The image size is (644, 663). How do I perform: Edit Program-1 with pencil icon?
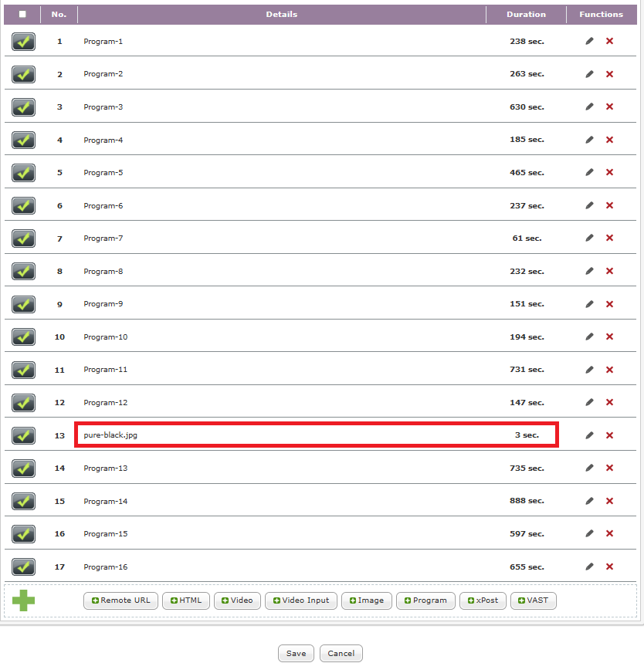tap(589, 41)
